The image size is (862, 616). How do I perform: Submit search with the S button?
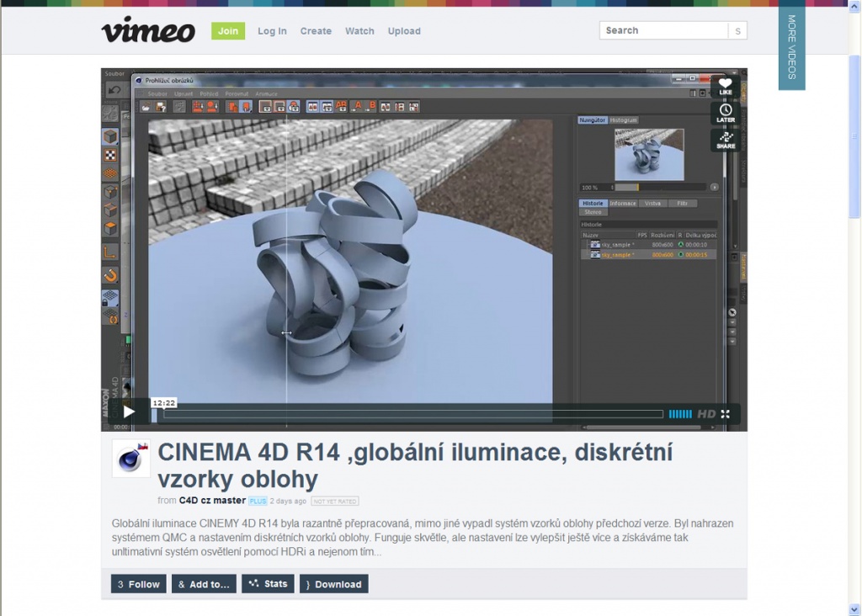tap(737, 31)
